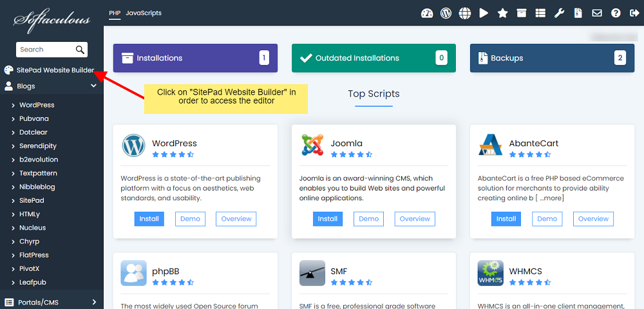Expand AbanteCart description with ...more
Image resolution: width=644 pixels, height=309 pixels.
coord(552,198)
